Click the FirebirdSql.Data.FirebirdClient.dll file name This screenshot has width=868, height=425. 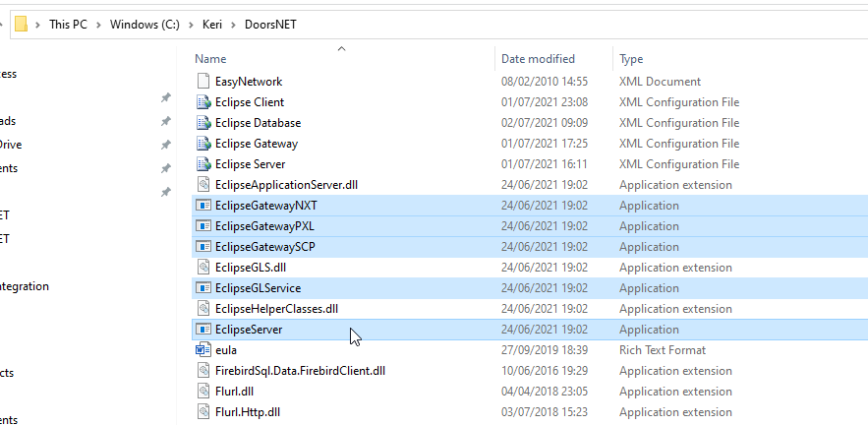300,371
